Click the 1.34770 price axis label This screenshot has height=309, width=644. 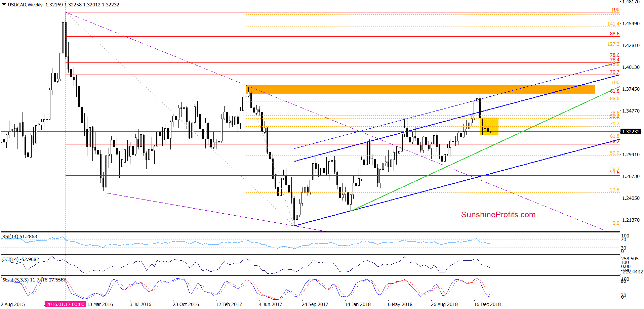(x=631, y=111)
